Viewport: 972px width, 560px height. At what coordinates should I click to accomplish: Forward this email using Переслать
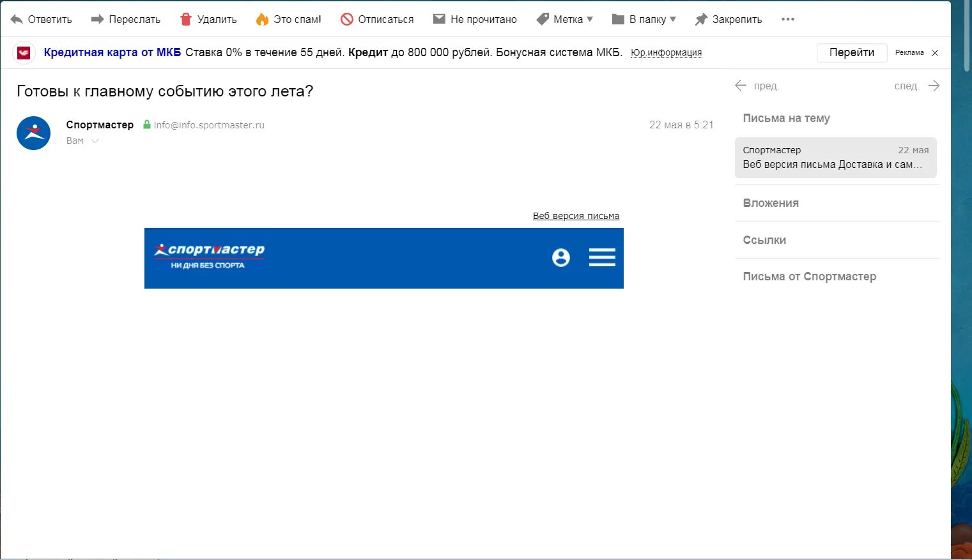(126, 19)
